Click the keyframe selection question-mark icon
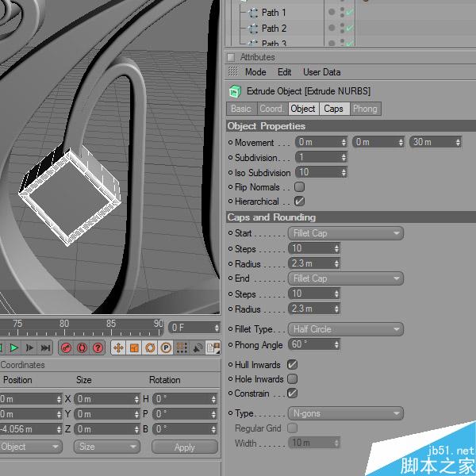The image size is (476, 476). click(x=98, y=348)
